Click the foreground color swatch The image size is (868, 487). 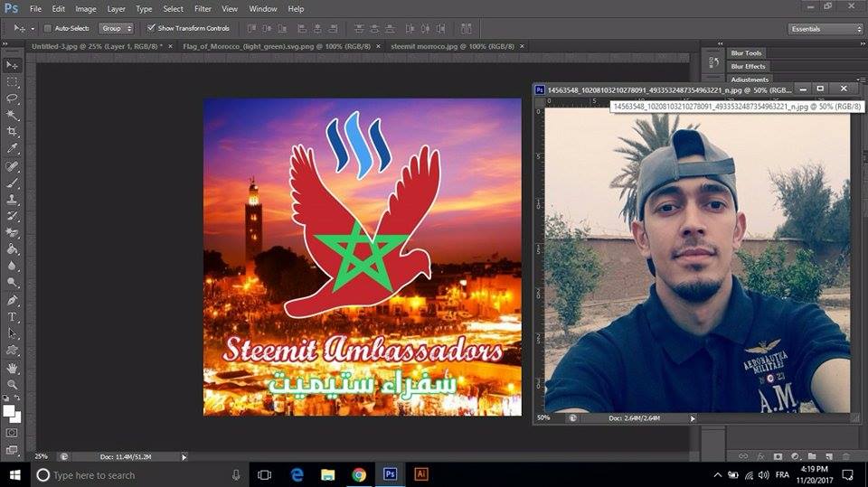(x=8, y=410)
